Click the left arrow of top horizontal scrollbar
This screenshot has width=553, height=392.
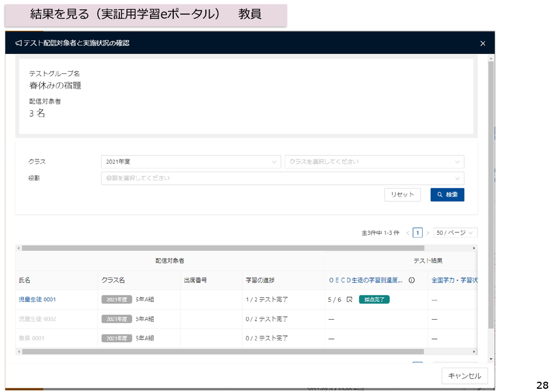[x=19, y=248]
